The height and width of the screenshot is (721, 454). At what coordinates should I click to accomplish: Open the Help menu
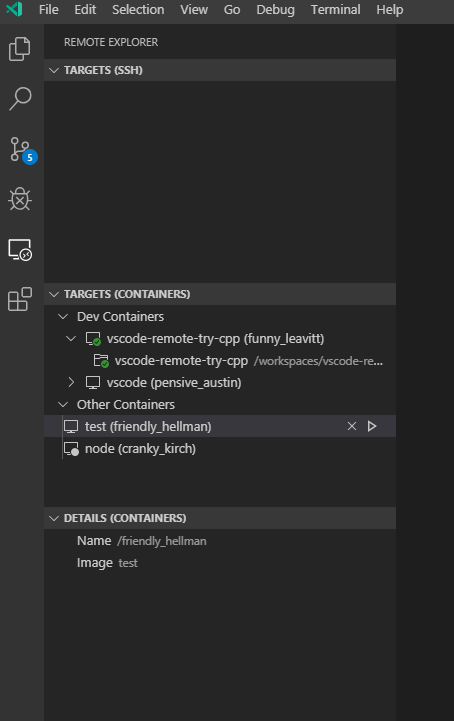click(390, 10)
